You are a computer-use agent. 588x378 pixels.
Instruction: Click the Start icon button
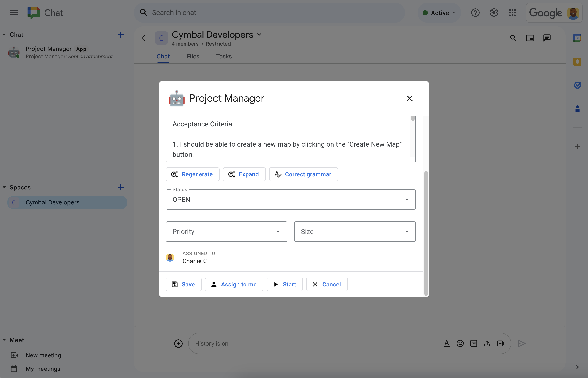(275, 284)
